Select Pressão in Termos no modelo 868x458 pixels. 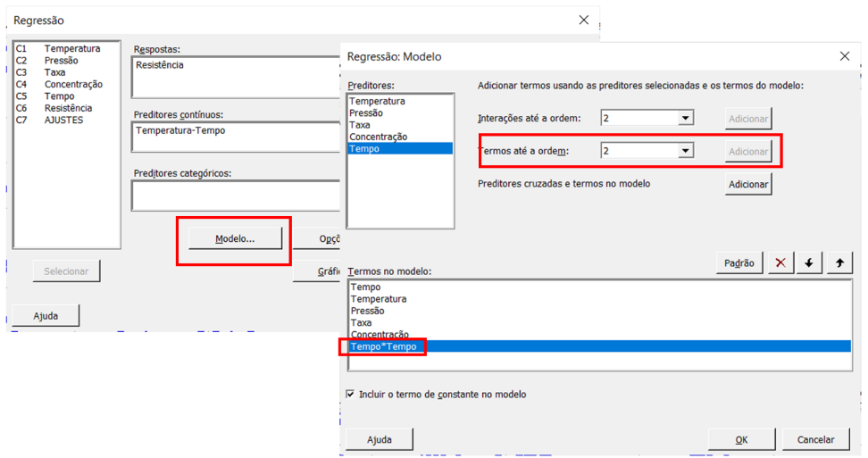[x=600, y=311]
